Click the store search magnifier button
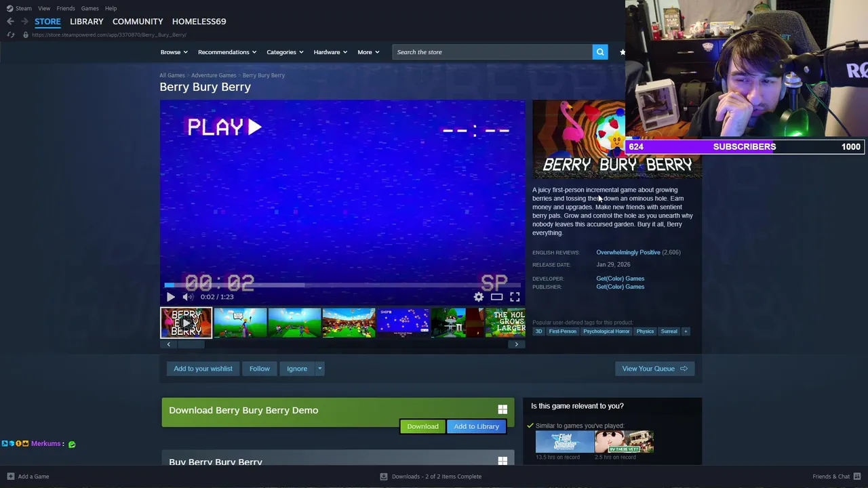 (600, 52)
